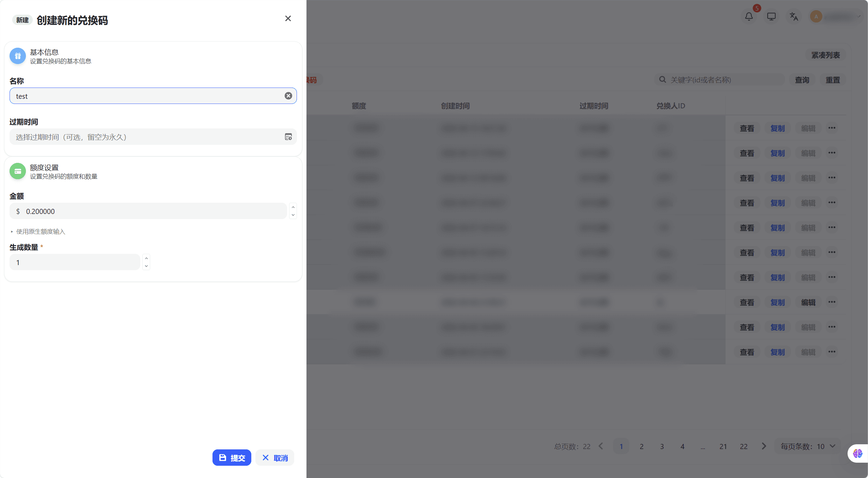Screen dimensions: 868x478
Task: Clear the name field with X icon
Action: [x=288, y=96]
